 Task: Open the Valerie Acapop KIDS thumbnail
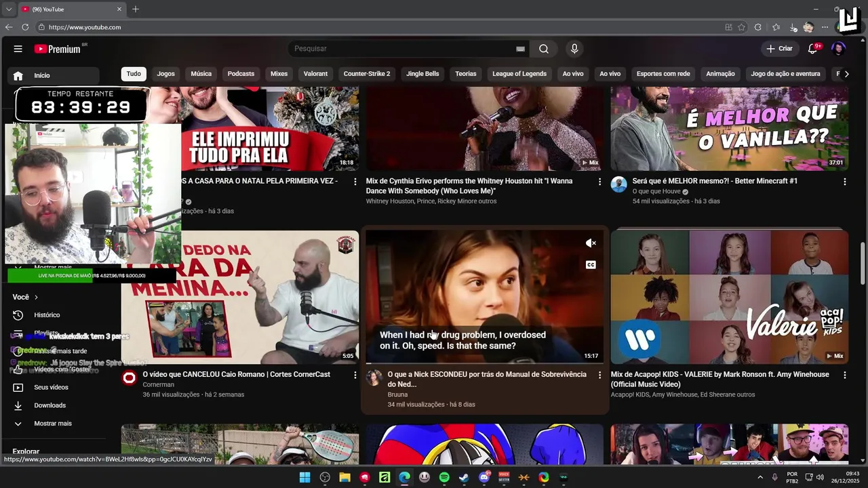tap(729, 297)
